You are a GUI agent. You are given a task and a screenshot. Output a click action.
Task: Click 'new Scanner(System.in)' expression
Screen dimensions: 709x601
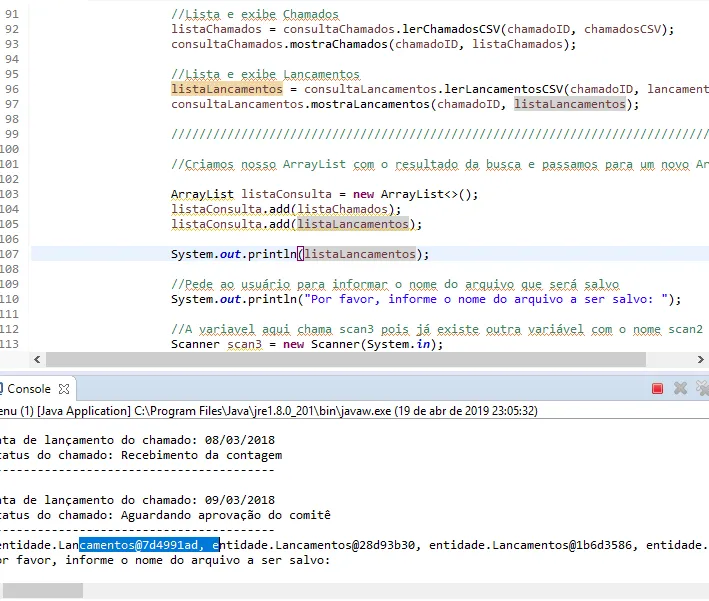point(359,344)
